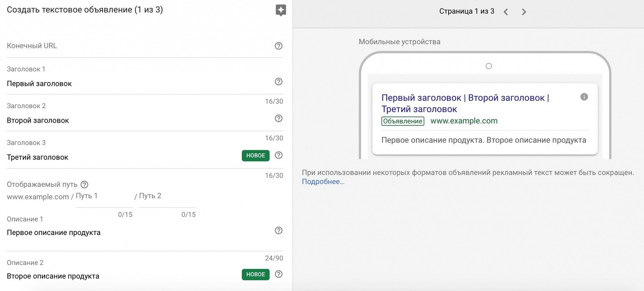The height and width of the screenshot is (291, 644).
Task: Open help for the Конечный URL field
Action: [x=278, y=45]
